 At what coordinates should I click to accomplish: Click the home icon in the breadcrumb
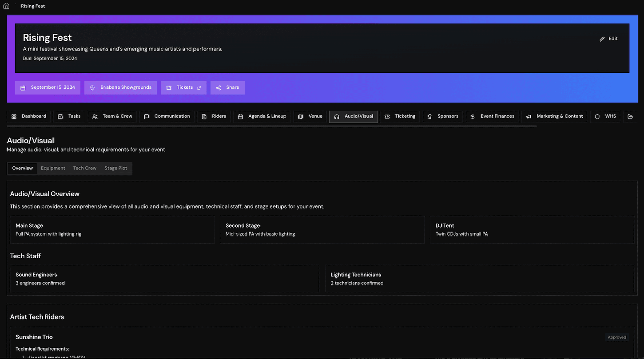point(6,6)
